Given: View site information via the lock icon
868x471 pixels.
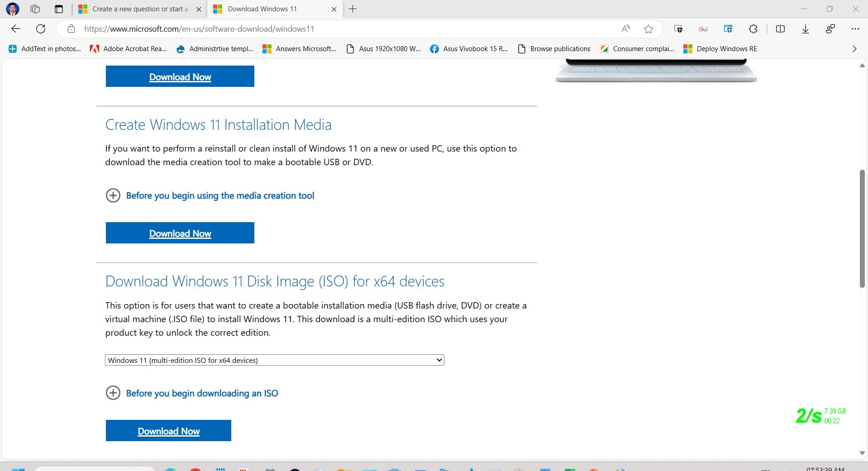Looking at the screenshot, I should pos(71,29).
